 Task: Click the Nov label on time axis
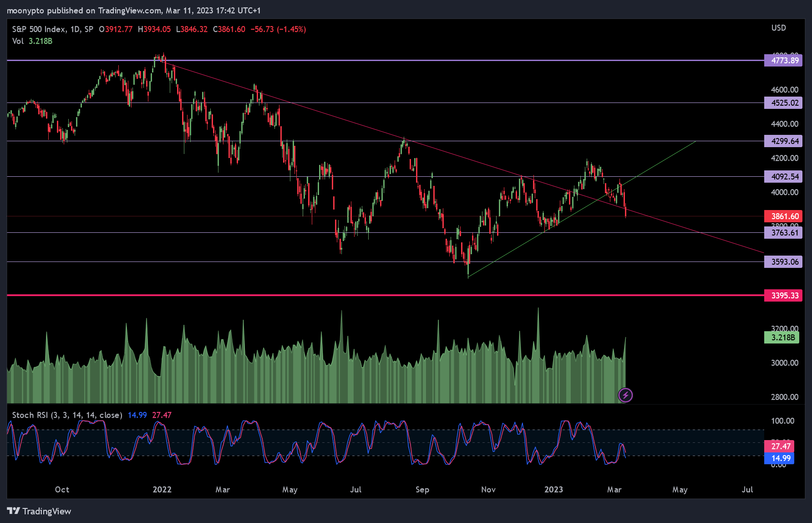click(x=488, y=490)
